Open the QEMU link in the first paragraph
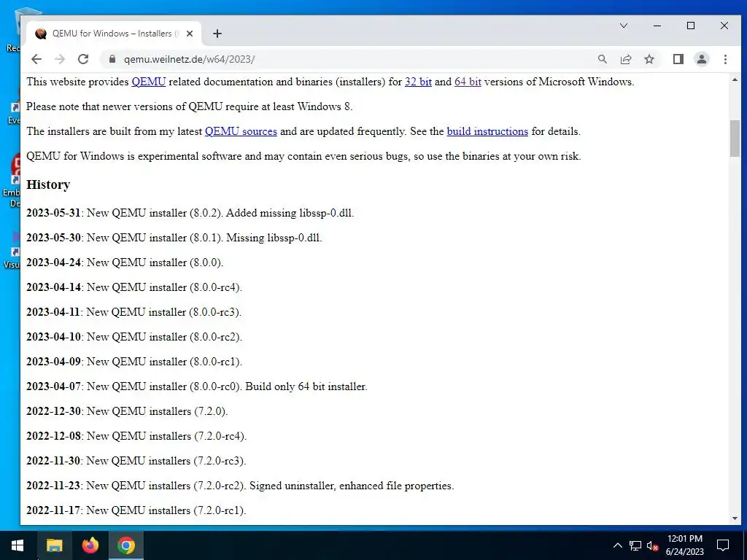 [149, 82]
